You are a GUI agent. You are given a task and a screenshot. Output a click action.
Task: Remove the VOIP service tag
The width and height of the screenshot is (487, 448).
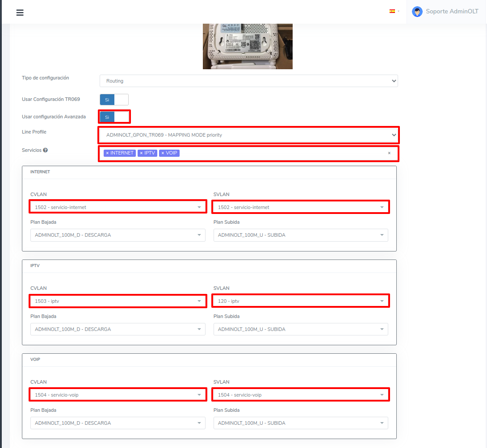point(163,153)
